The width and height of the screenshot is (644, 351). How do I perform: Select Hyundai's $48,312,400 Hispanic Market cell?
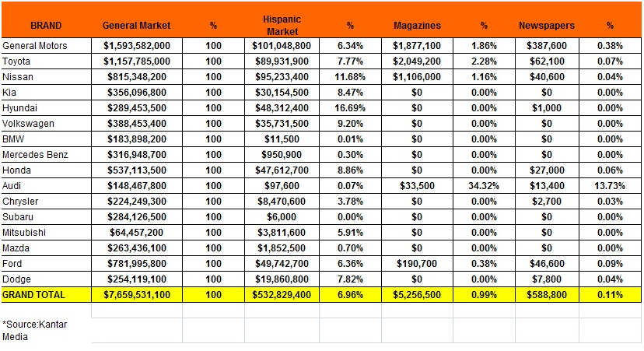tap(282, 108)
